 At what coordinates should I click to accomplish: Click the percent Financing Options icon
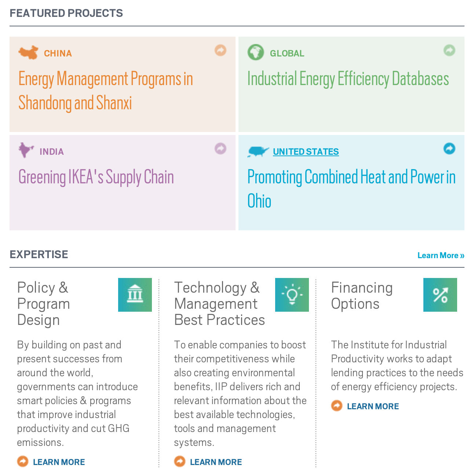(440, 295)
